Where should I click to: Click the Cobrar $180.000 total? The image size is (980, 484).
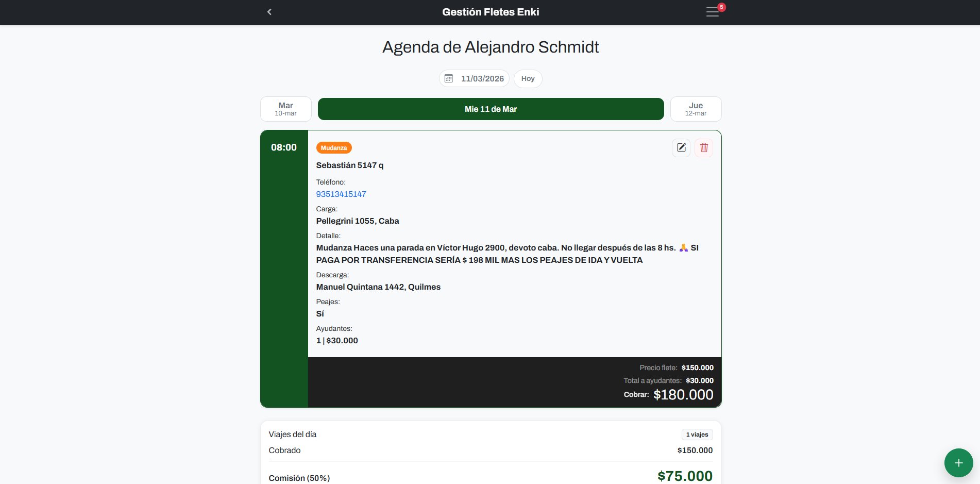click(x=683, y=395)
